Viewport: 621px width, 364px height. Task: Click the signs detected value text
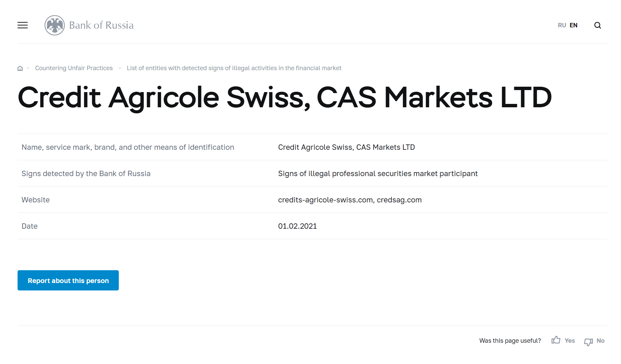(x=378, y=174)
